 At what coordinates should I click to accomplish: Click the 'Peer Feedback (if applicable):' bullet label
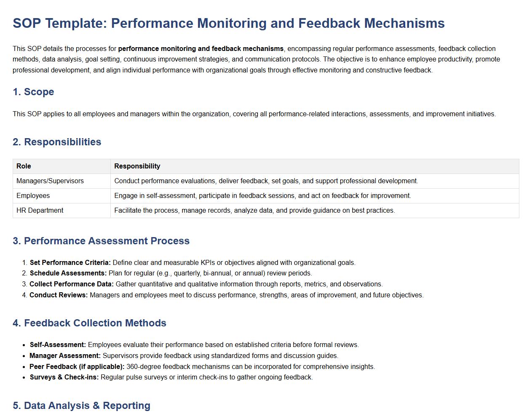[77, 367]
